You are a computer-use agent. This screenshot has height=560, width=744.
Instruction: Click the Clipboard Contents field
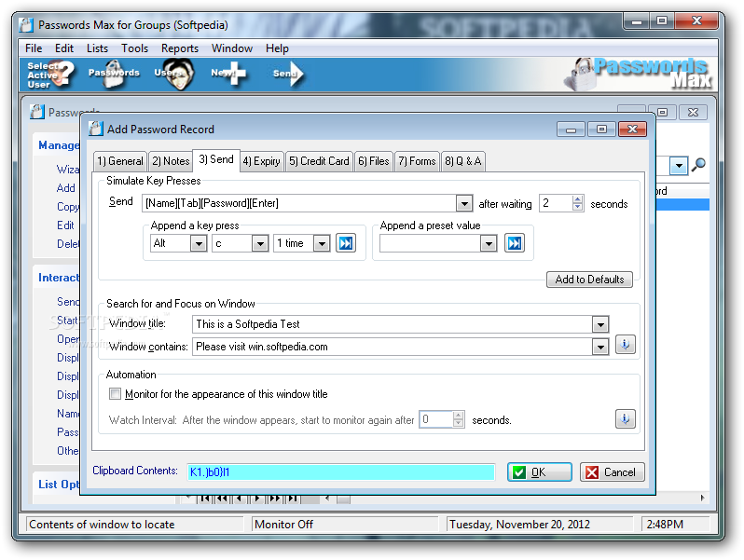click(x=340, y=472)
